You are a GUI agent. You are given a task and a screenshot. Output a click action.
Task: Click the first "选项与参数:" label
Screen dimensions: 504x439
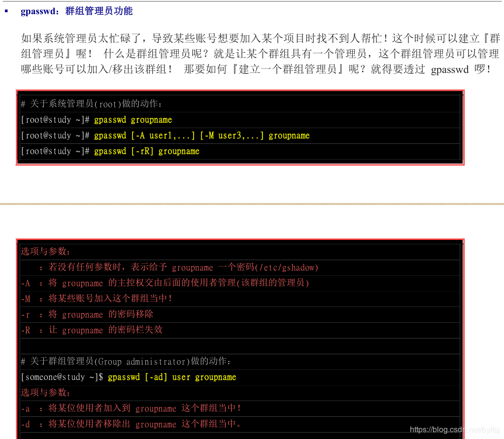coord(46,251)
